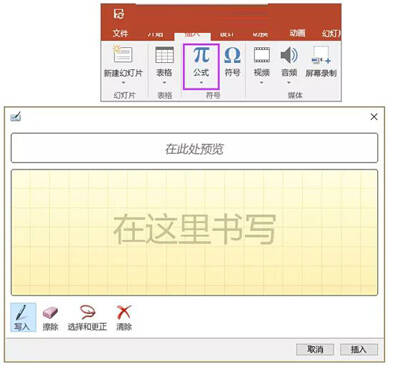Image resolution: width=400 pixels, height=369 pixels.
Task: Click the 新建幻灯片 new slide icon
Action: (x=123, y=54)
